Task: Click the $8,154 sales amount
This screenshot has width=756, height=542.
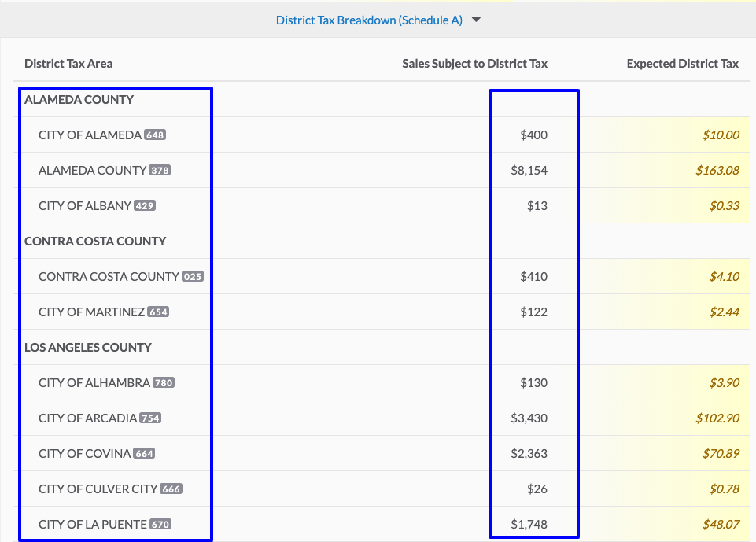Action: click(x=529, y=170)
